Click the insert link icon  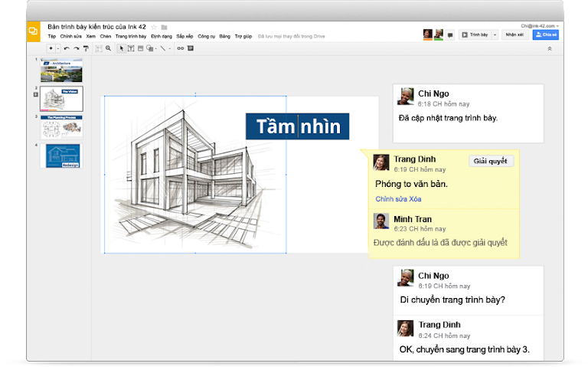pyautogui.click(x=181, y=48)
